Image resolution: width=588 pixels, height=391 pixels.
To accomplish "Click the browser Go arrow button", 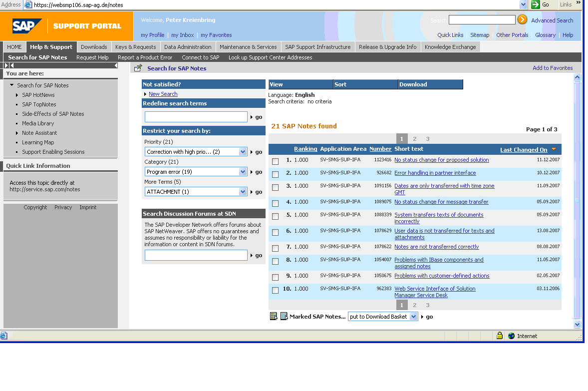I will point(536,4).
